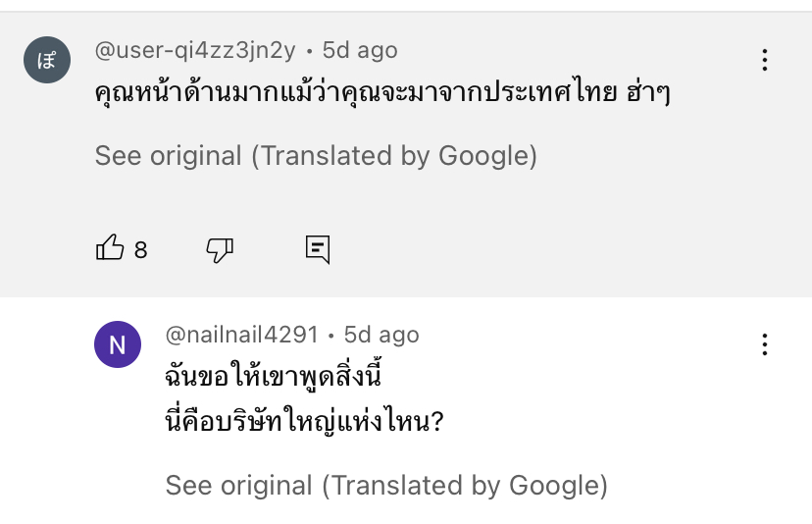The image size is (812, 524).
Task: Open more options for nailnail4291's reply
Action: 764,344
